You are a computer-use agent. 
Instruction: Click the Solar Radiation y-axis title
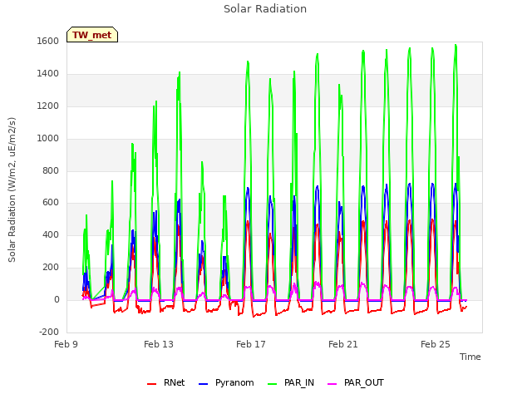[12, 190]
